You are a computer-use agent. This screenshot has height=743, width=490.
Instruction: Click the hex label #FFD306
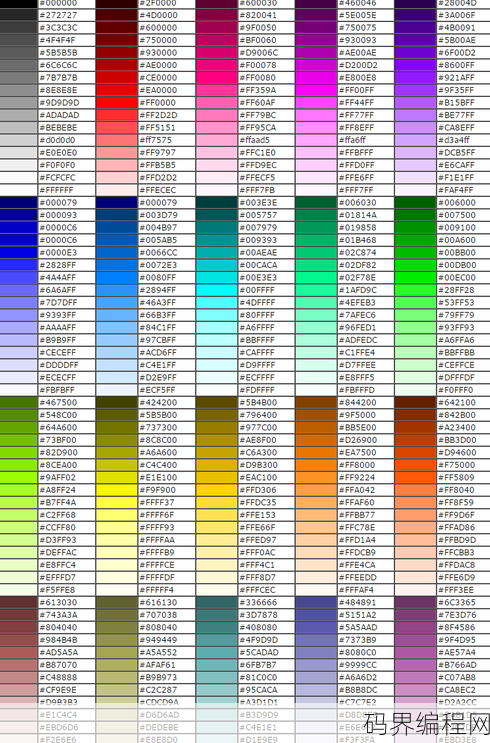pos(258,490)
